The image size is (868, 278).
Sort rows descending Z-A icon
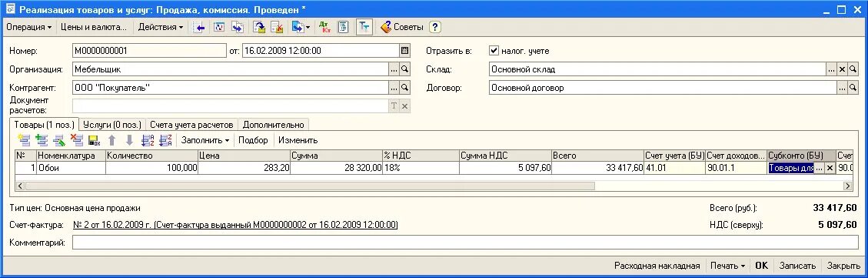point(165,140)
